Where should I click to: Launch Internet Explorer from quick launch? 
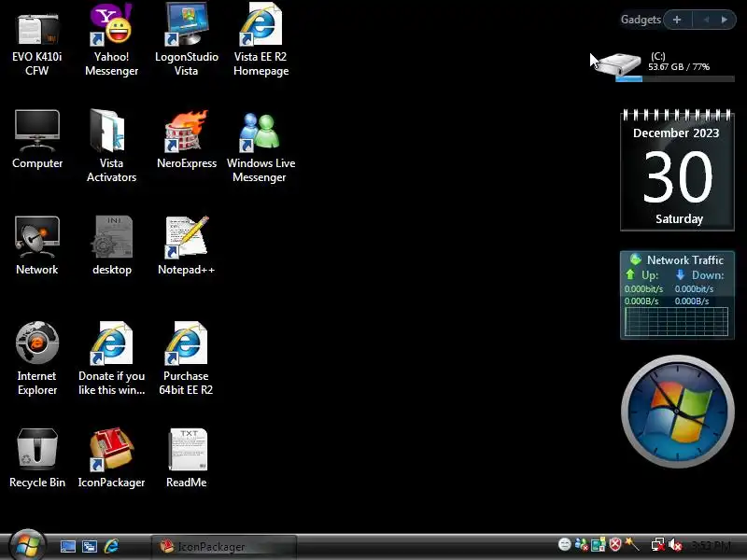point(111,546)
